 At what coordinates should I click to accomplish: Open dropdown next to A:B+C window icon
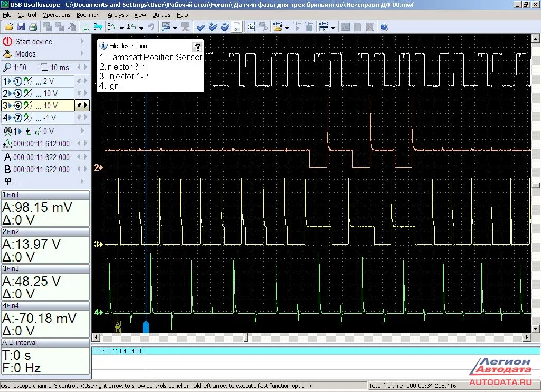coord(333,27)
